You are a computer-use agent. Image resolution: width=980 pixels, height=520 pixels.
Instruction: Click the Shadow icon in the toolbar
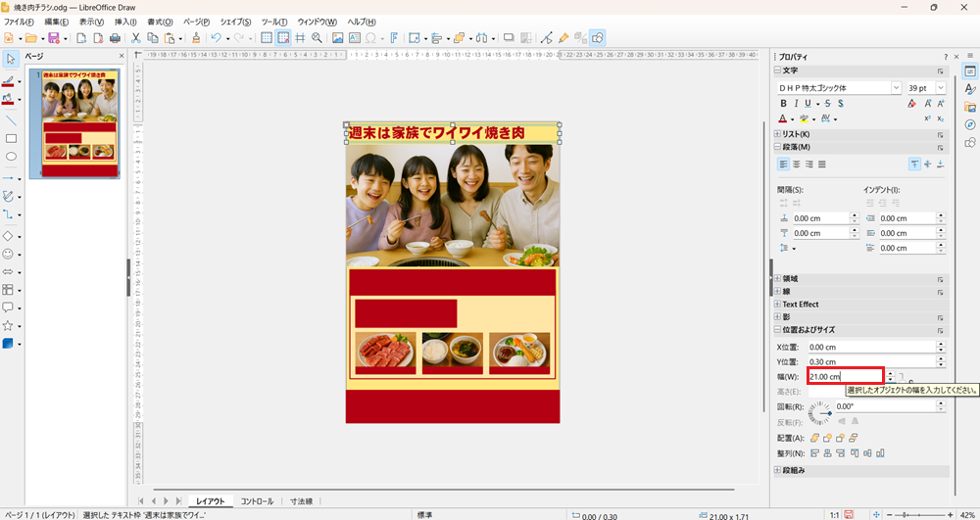(509, 38)
